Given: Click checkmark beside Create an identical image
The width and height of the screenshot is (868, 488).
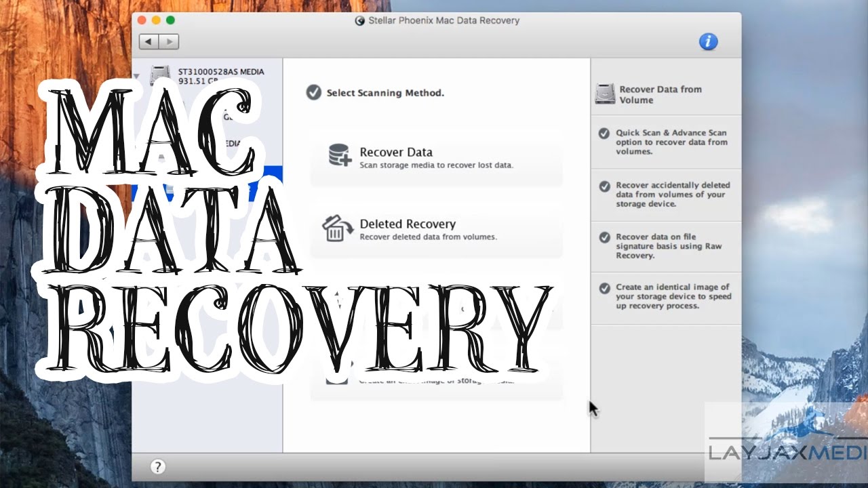Looking at the screenshot, I should click(604, 288).
